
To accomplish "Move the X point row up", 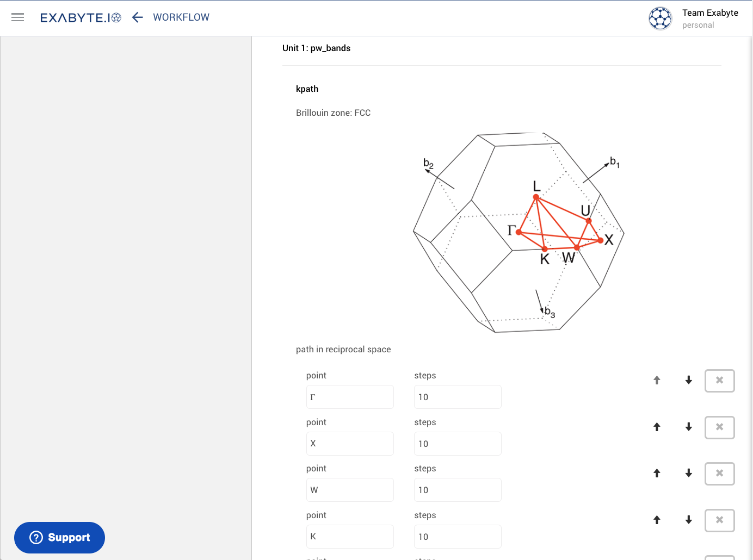I will [657, 427].
